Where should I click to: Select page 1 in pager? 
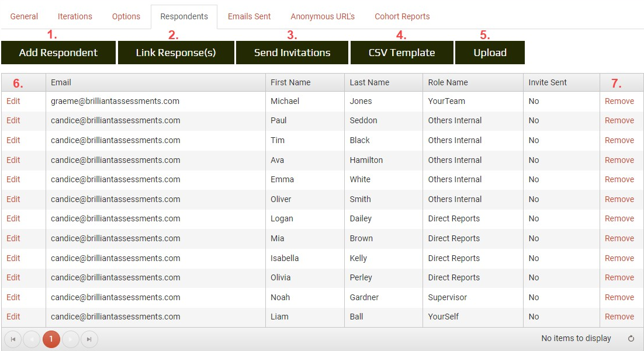(x=51, y=339)
